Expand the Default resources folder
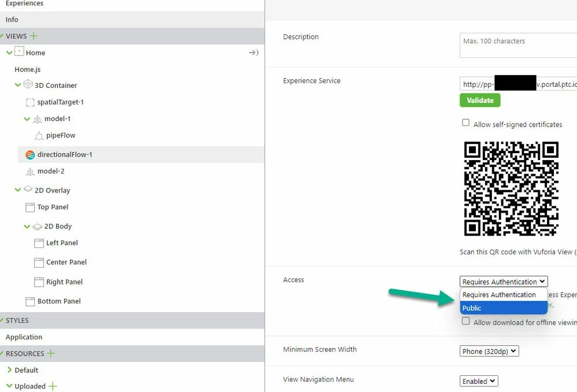The image size is (577, 392). 10,370
